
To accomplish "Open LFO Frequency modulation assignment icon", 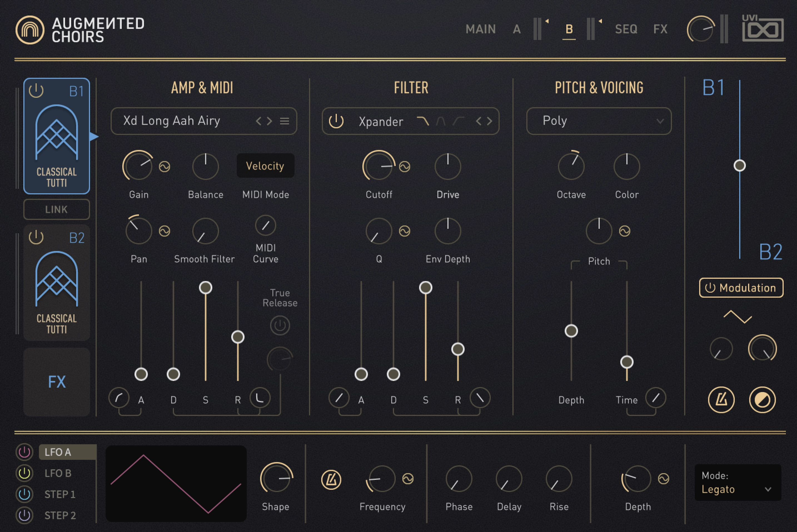I will pyautogui.click(x=408, y=479).
